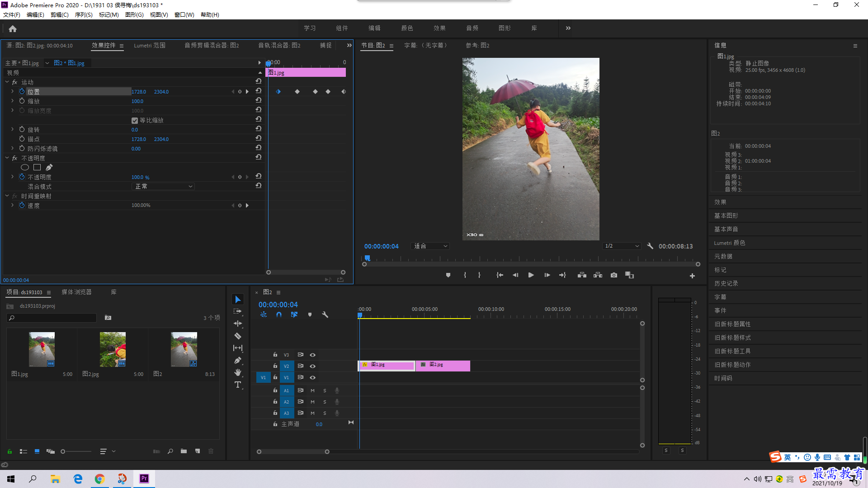The image size is (868, 488).
Task: Toggle lock on track V3
Action: coord(275,355)
